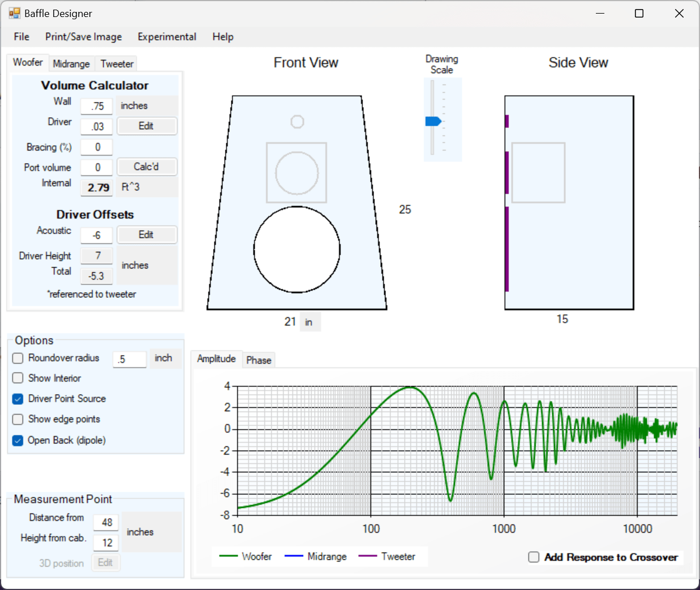Click the Edit button next to Acoustic offset
The width and height of the screenshot is (700, 590).
(147, 234)
